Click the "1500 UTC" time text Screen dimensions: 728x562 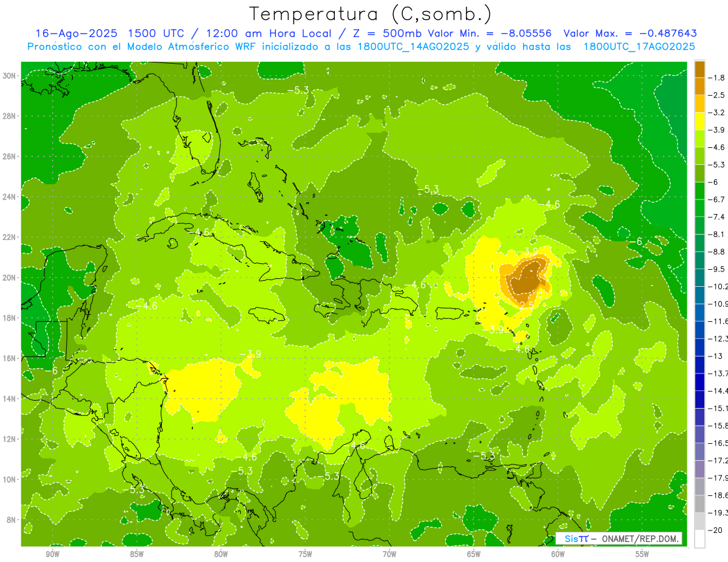coord(155,33)
